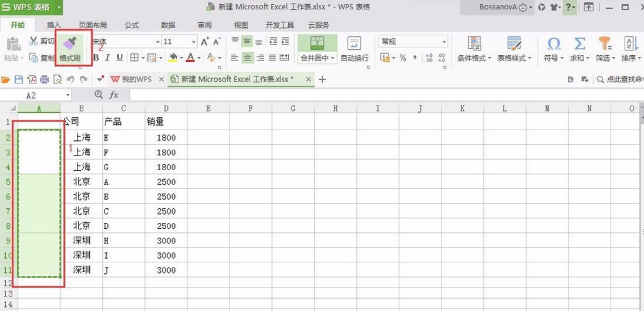Viewport: 644px width, 311px height.
Task: Click the currency format coins icon
Action: point(385,58)
